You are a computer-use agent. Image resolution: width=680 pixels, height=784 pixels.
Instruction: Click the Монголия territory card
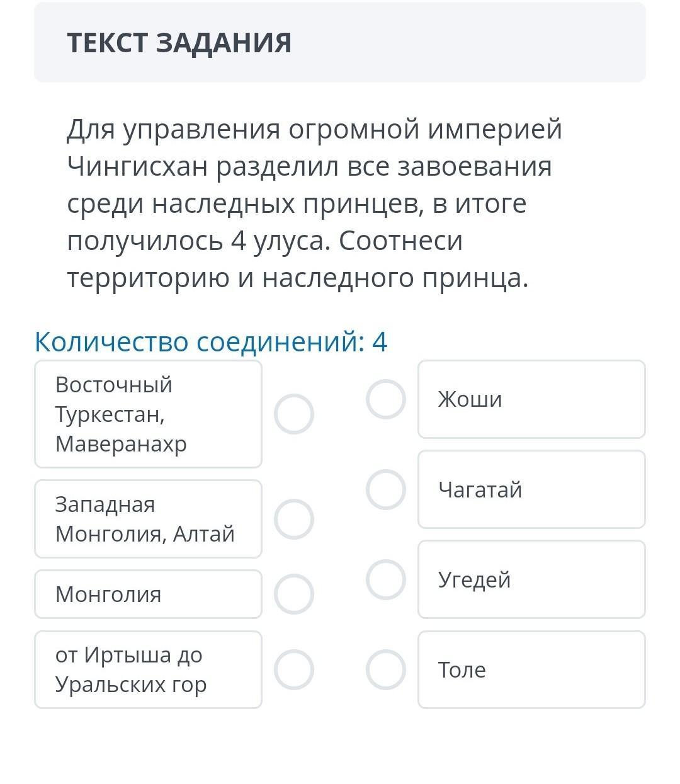point(148,594)
